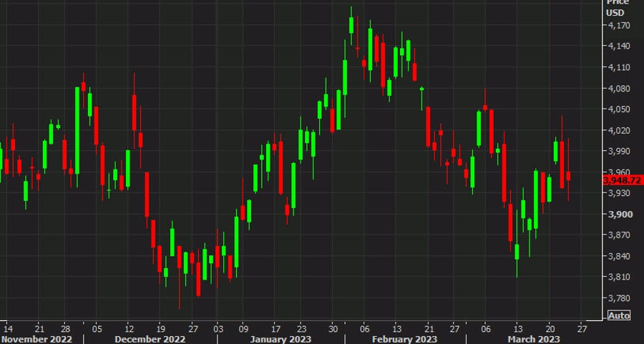Click the Auto scale button

pyautogui.click(x=618, y=315)
